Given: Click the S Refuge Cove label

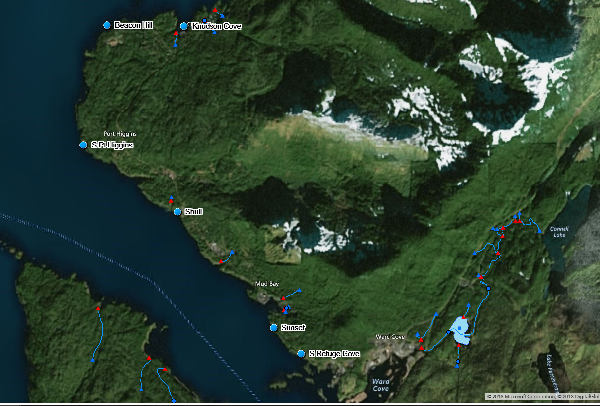Looking at the screenshot, I should 334,353.
